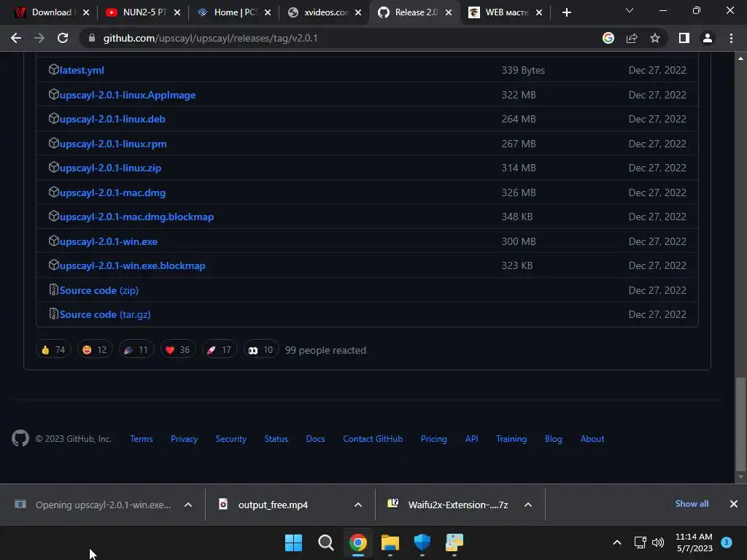747x560 pixels.
Task: Expand options for upscayl-2.0.1-win.exe download
Action: 188,505
